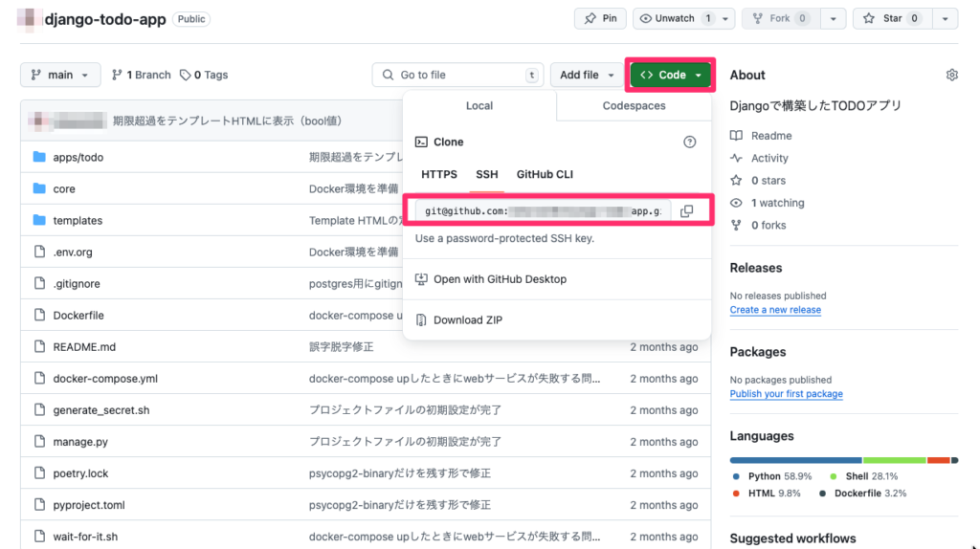Image resolution: width=980 pixels, height=549 pixels.
Task: Click the Create a new release link
Action: click(x=775, y=310)
